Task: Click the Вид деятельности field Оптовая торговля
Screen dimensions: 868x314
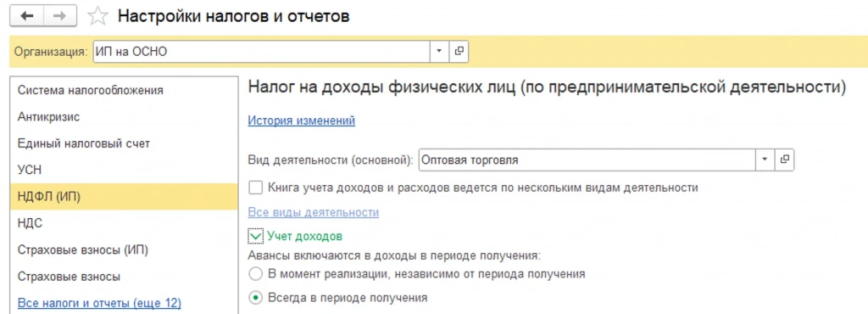Action: pyautogui.click(x=587, y=160)
